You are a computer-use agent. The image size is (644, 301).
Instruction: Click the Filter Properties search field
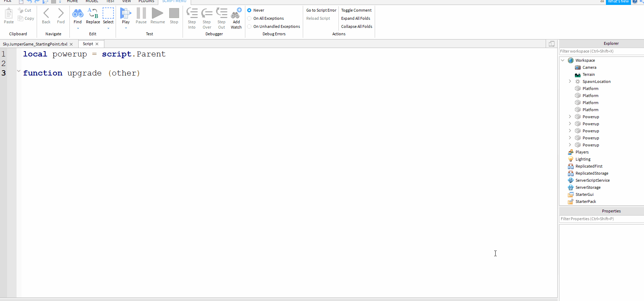[601, 219]
